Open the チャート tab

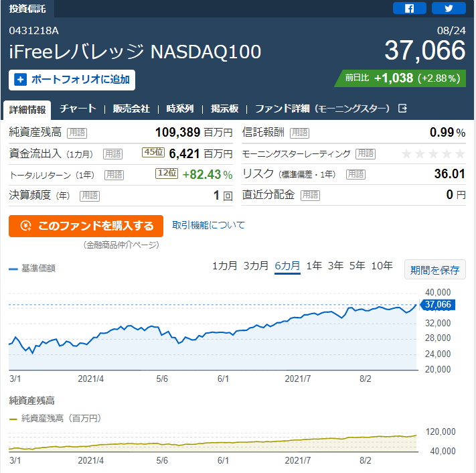click(78, 109)
